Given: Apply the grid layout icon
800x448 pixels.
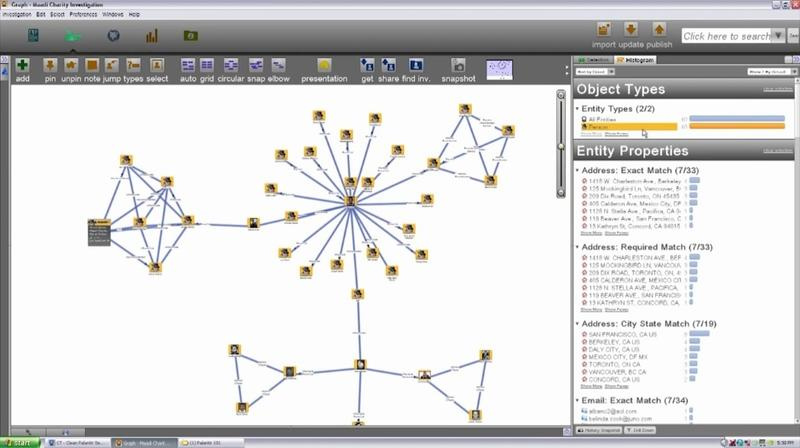Looking at the screenshot, I should coord(207,65).
